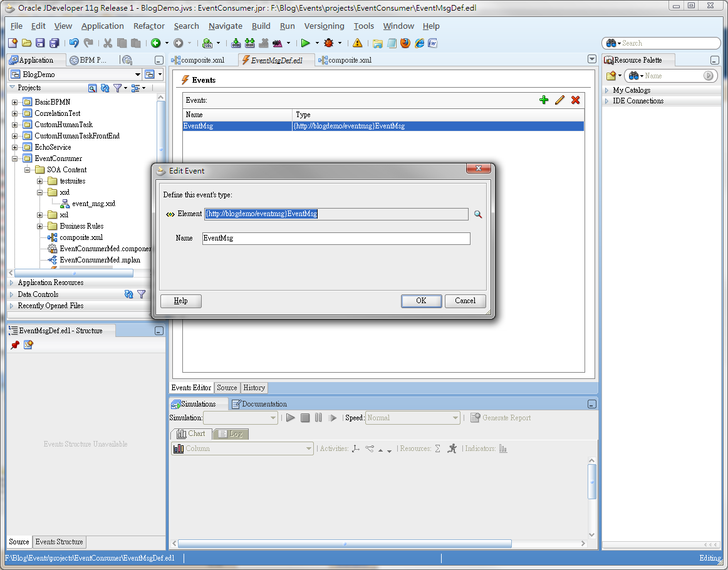Click the Refresh icon in Projects bar

(x=105, y=88)
